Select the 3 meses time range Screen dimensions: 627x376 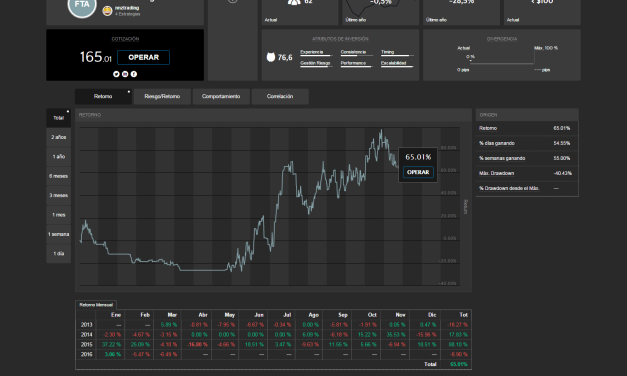click(x=58, y=196)
